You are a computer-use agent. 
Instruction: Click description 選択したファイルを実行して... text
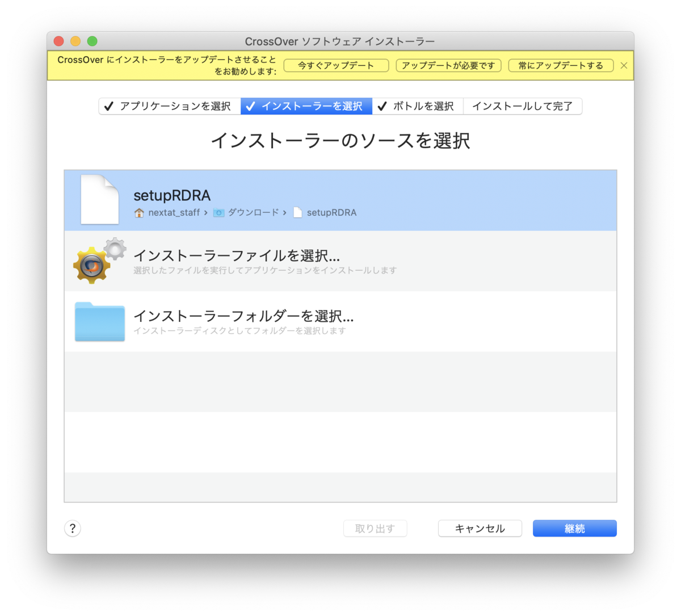265,270
